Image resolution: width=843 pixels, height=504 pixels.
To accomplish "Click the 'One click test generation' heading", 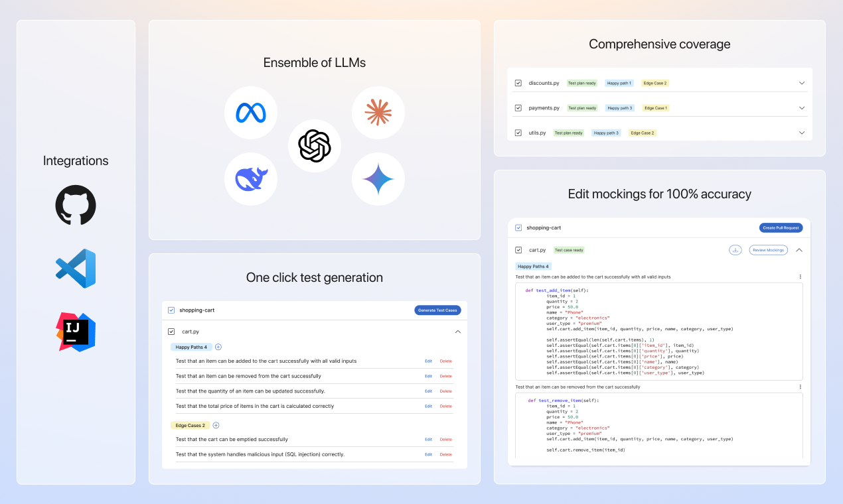I will point(315,278).
